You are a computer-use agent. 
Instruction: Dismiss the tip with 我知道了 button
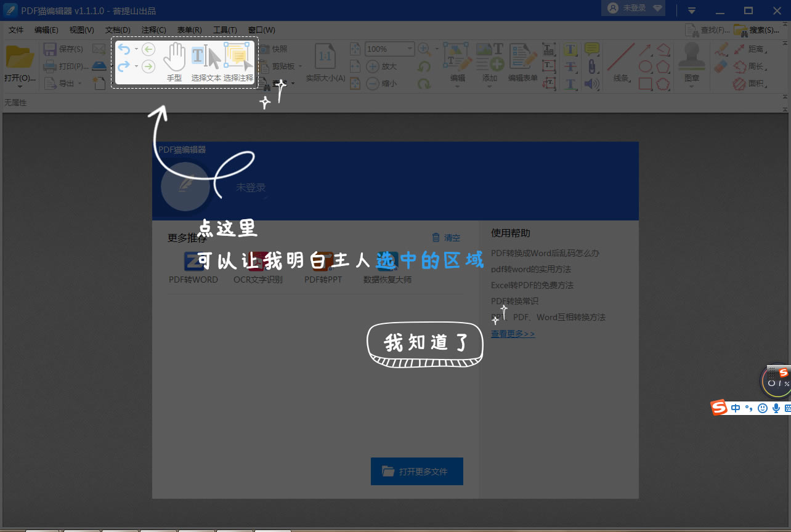coord(424,344)
